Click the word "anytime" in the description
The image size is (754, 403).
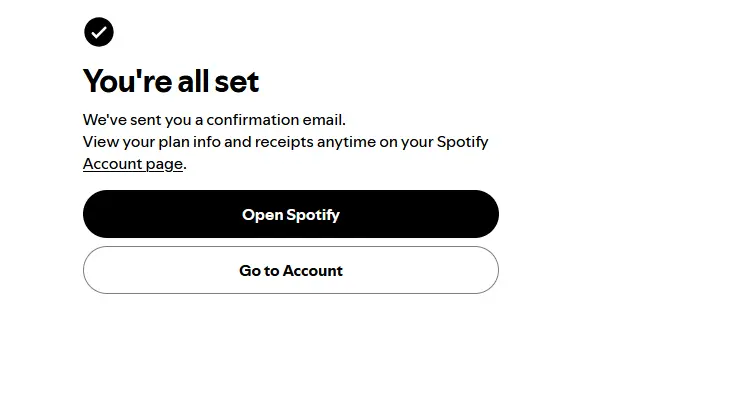click(x=346, y=142)
